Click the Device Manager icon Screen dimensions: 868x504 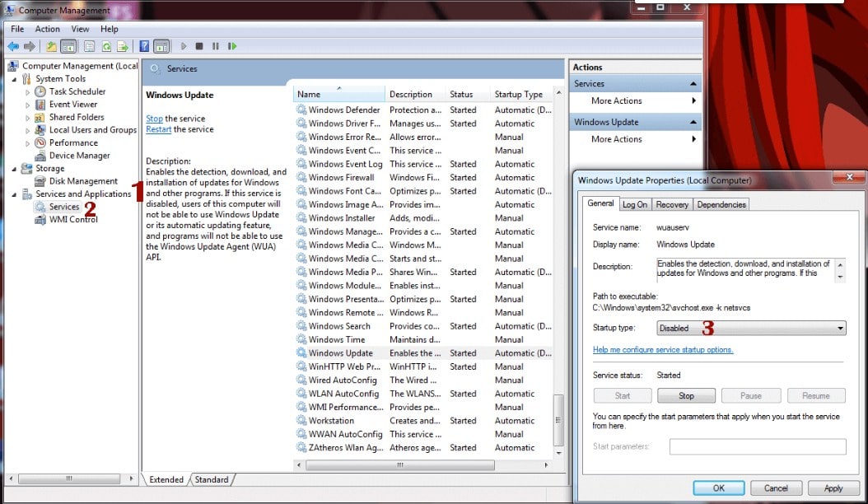40,156
